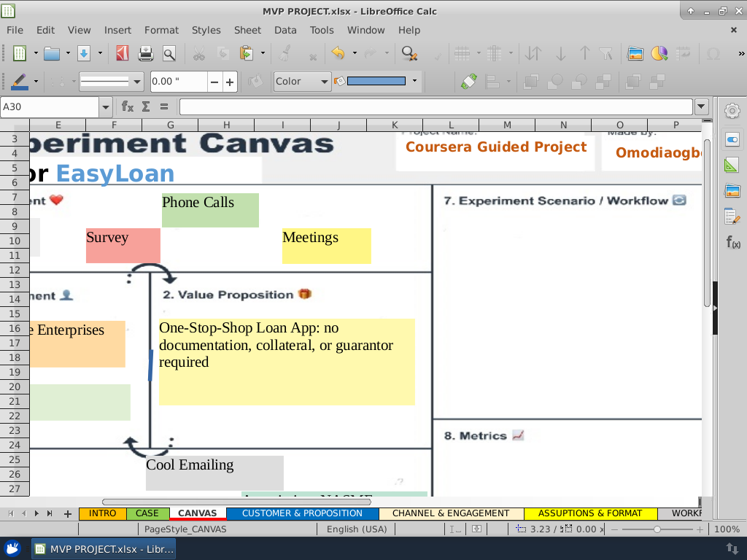Open sidebar Navigator panel icon
747x560 pixels.
(732, 217)
